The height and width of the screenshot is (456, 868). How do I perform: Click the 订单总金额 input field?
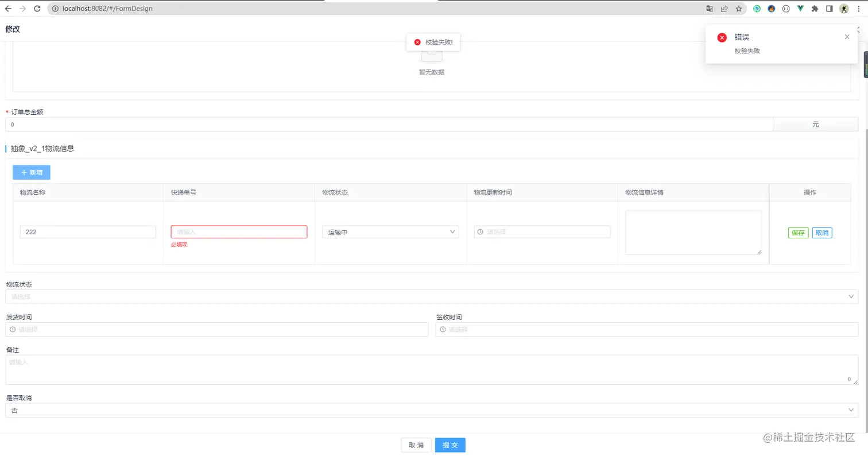(389, 125)
